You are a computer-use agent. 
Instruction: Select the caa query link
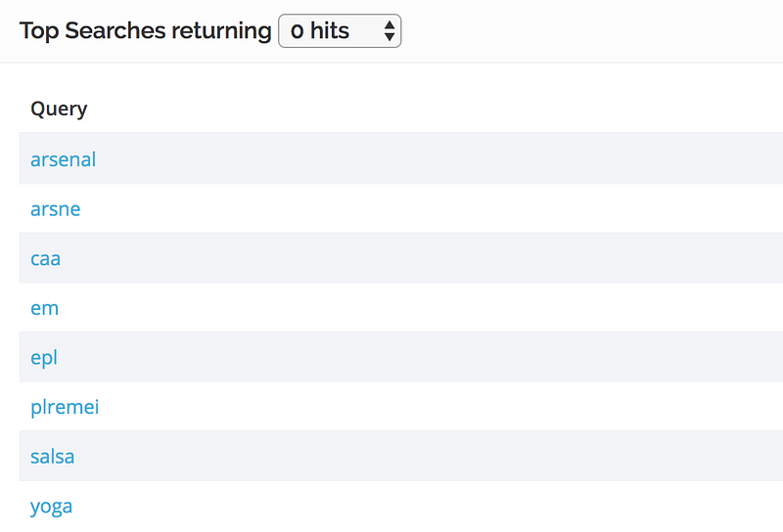[x=45, y=258]
